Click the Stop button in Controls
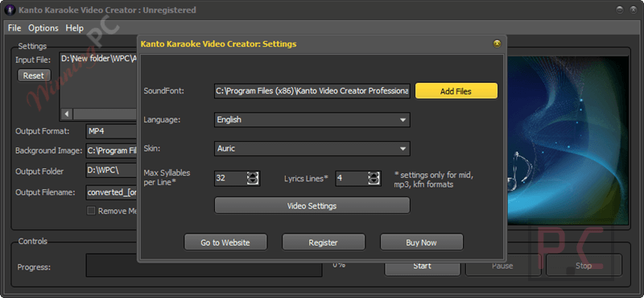 (584, 266)
